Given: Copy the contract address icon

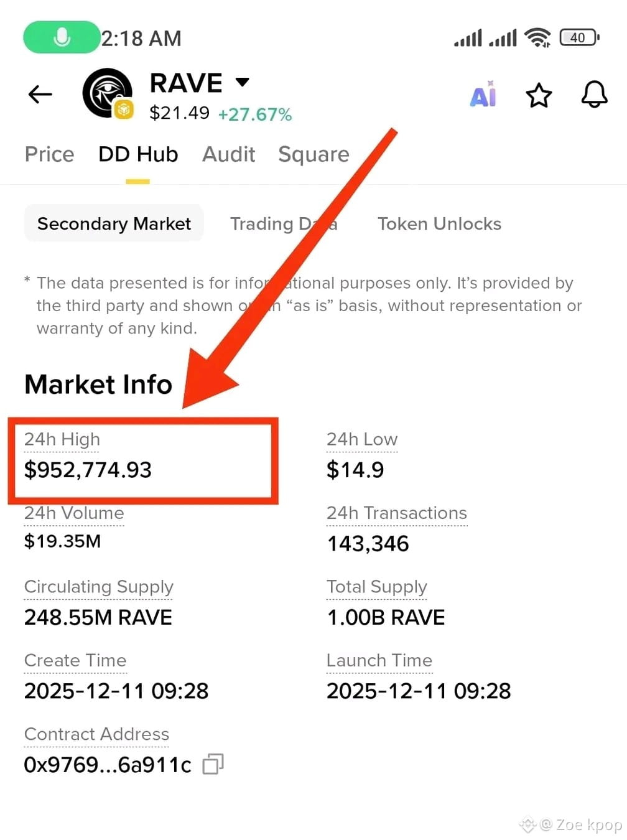Looking at the screenshot, I should point(213,763).
